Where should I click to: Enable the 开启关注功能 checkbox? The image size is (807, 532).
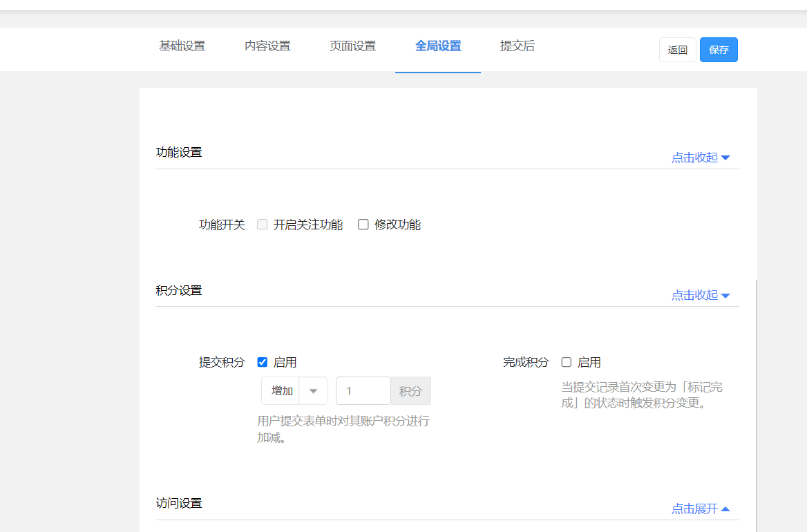click(x=263, y=225)
